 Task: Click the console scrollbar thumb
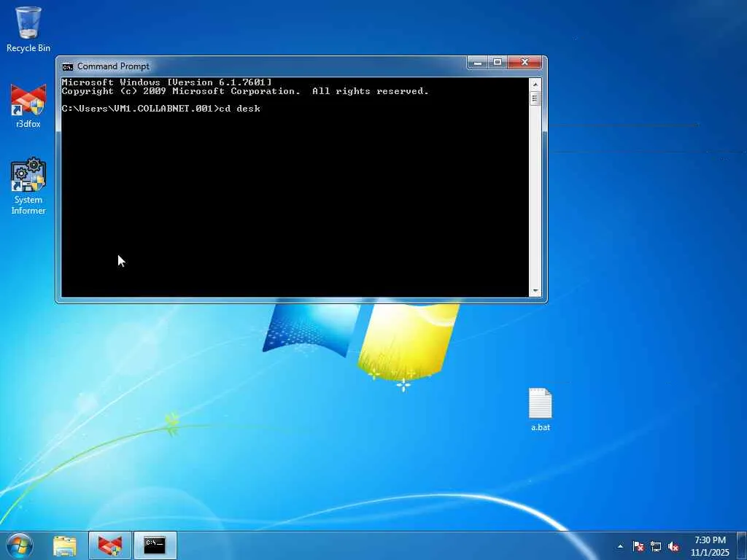535,98
